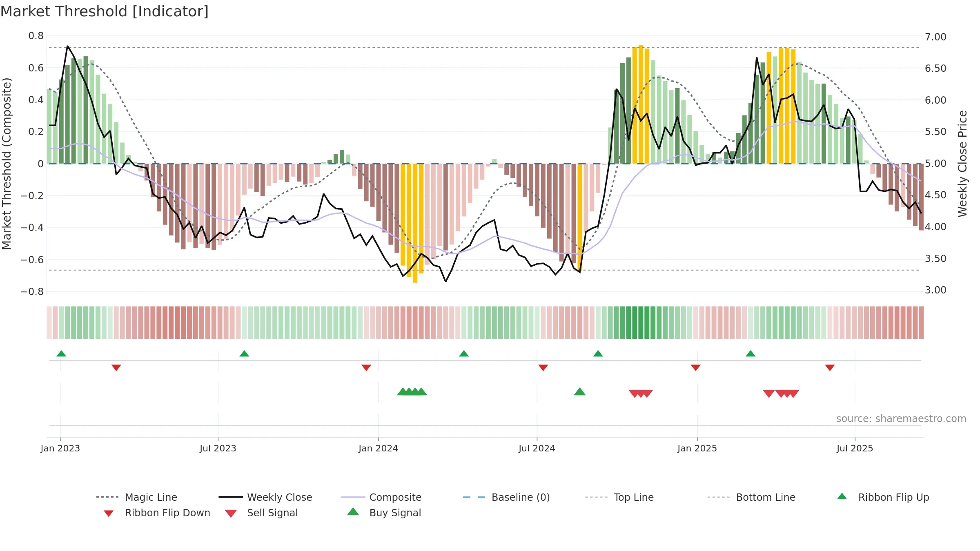The height and width of the screenshot is (551, 980).
Task: Click the Jan 2025 x-axis label
Action: (697, 448)
